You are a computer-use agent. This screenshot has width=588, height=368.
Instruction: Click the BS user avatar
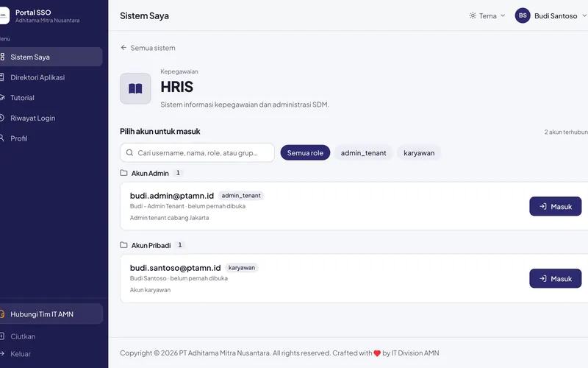tap(523, 15)
